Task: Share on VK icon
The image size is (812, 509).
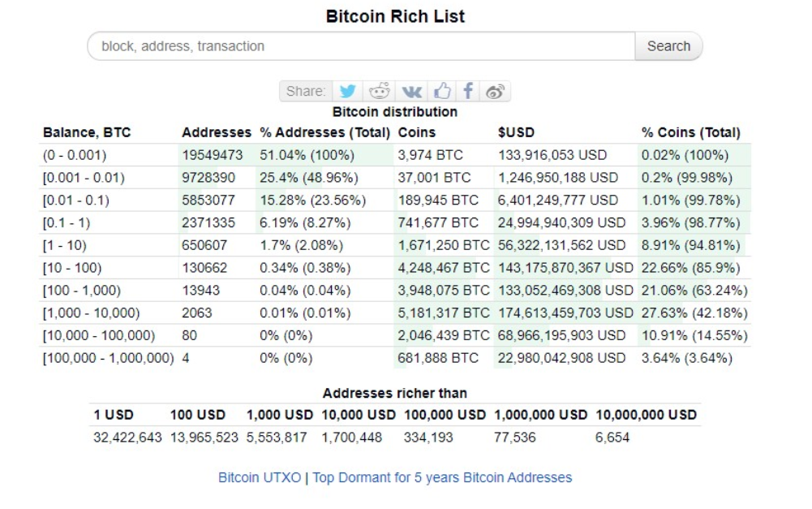Action: (412, 91)
